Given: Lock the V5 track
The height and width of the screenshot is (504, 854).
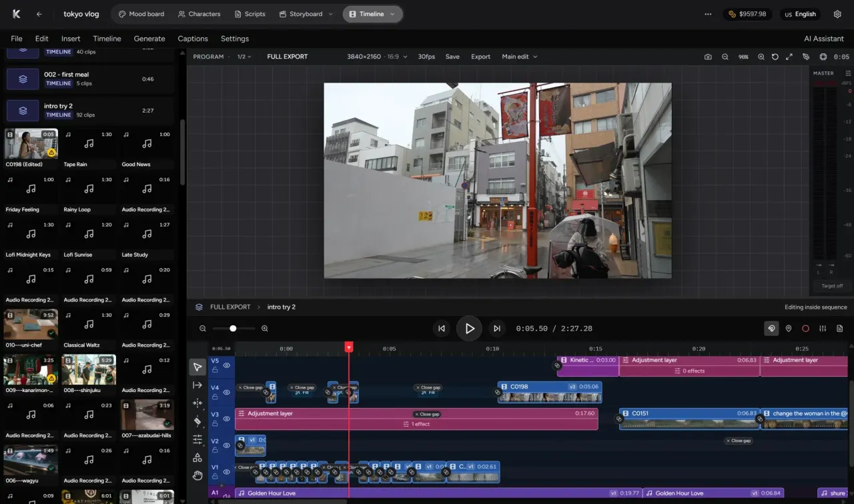Looking at the screenshot, I should [x=215, y=369].
